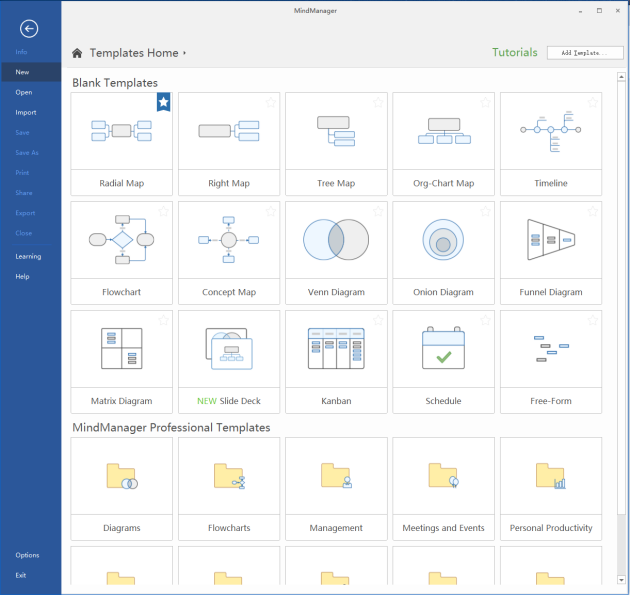This screenshot has width=630, height=595.
Task: Pick the Onion Diagram template icon
Action: pos(443,240)
